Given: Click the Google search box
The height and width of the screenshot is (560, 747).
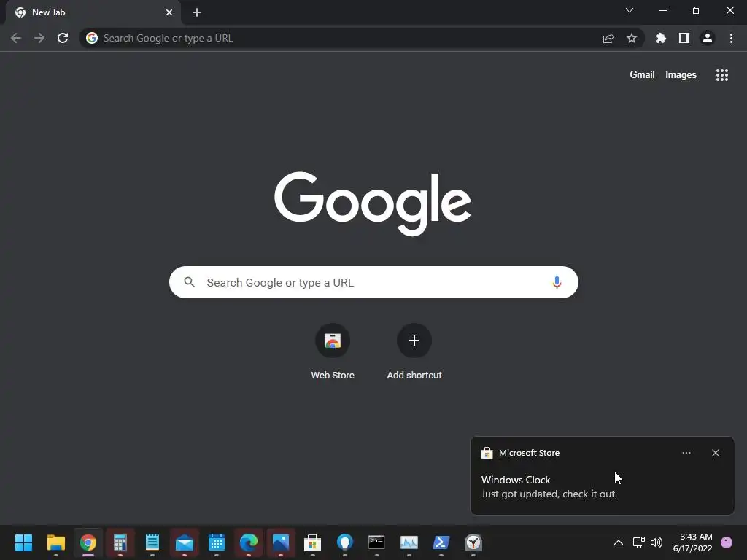Looking at the screenshot, I should (x=373, y=282).
